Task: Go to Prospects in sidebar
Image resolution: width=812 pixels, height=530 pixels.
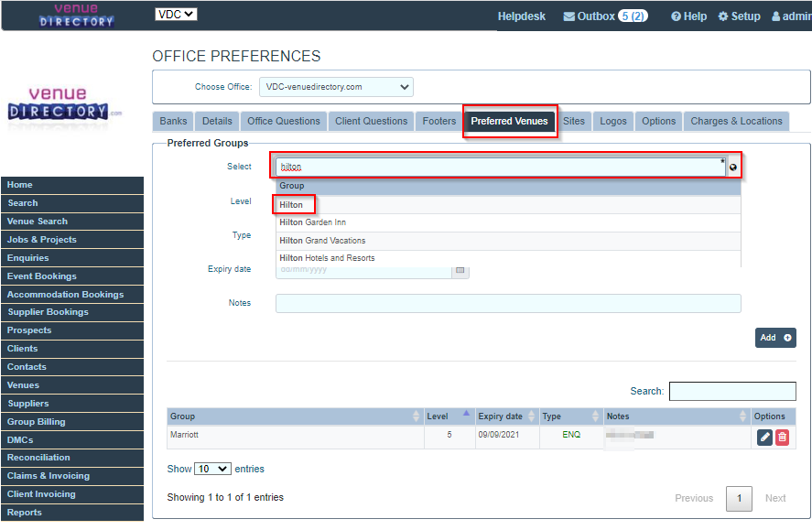Action: 72,330
